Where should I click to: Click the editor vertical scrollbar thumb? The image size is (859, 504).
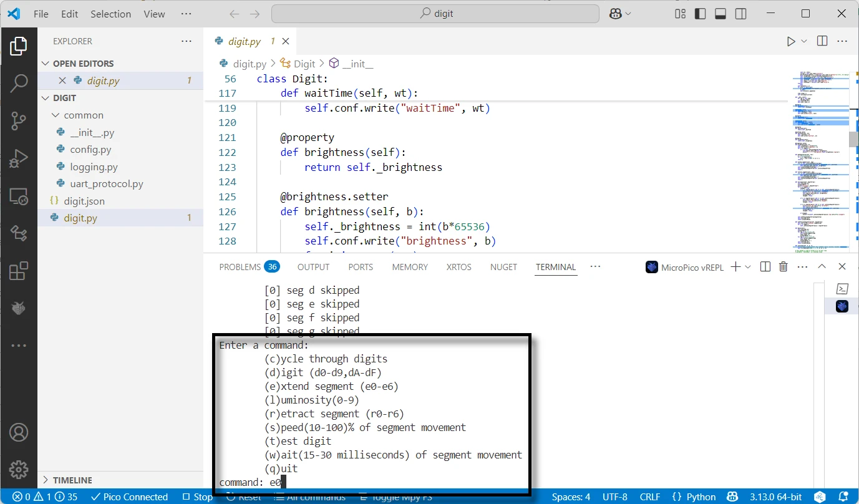point(853,139)
